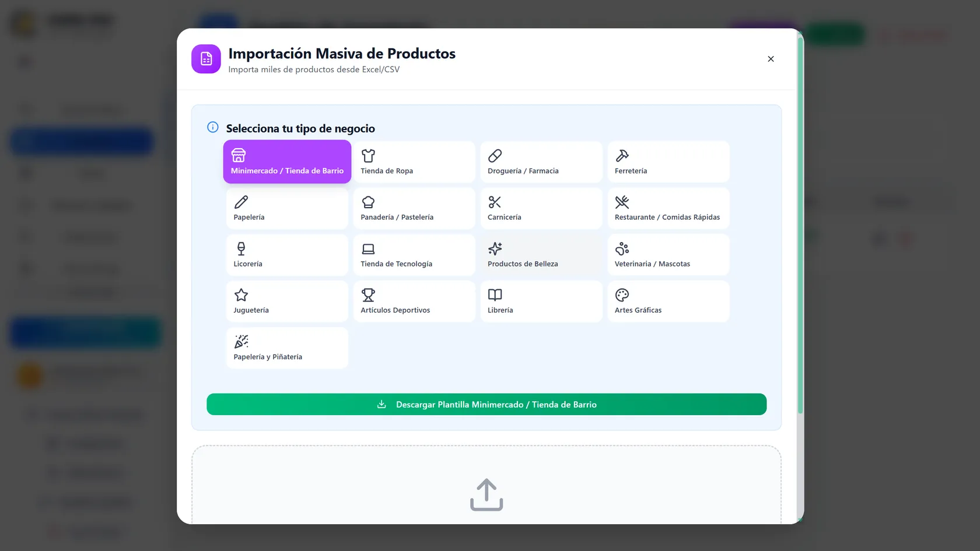Click the Licorería label
The width and height of the screenshot is (980, 551).
tap(248, 264)
